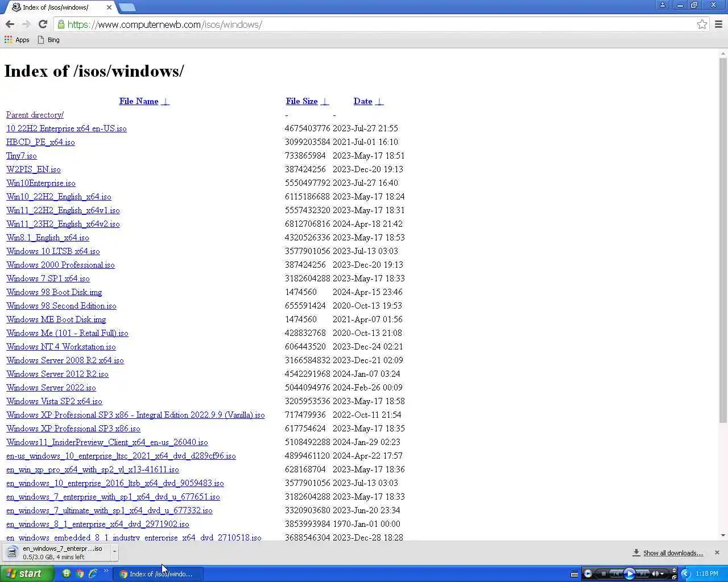The image size is (728, 582).
Task: Download Windows Vista SP2 x64.iso
Action: pos(54,401)
